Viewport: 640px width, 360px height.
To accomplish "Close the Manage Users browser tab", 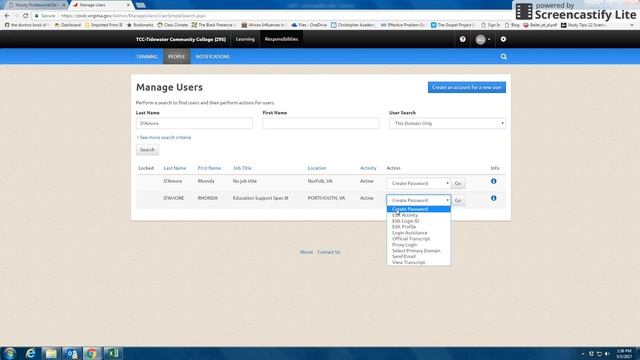I will [128, 5].
